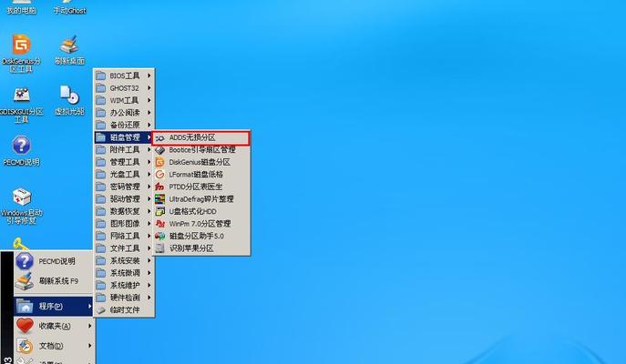
Task: Open the 系统维护 menu entry
Action: [124, 286]
